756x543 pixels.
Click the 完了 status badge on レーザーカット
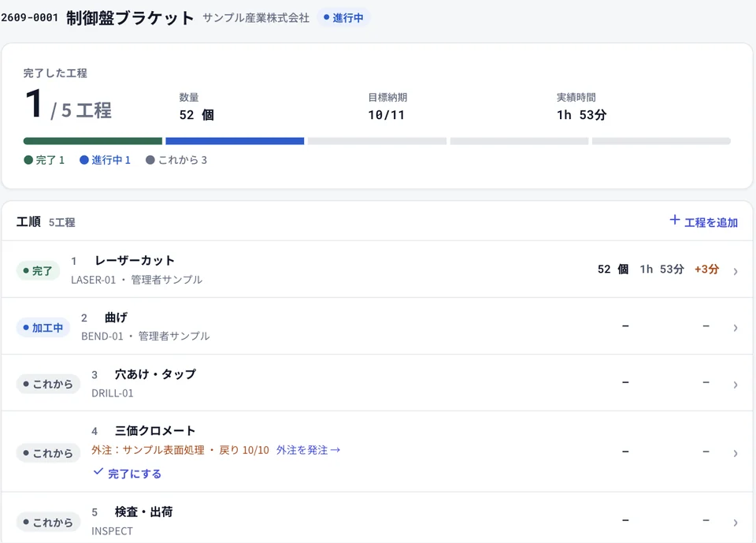point(38,271)
